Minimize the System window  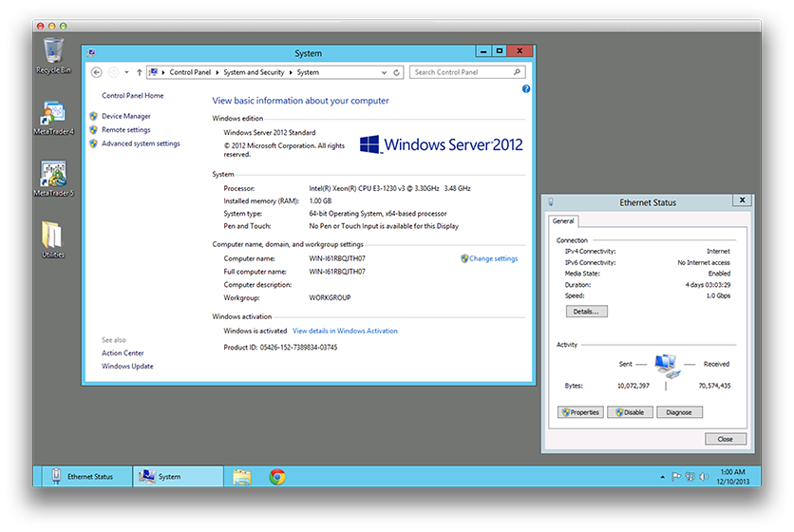pos(483,50)
